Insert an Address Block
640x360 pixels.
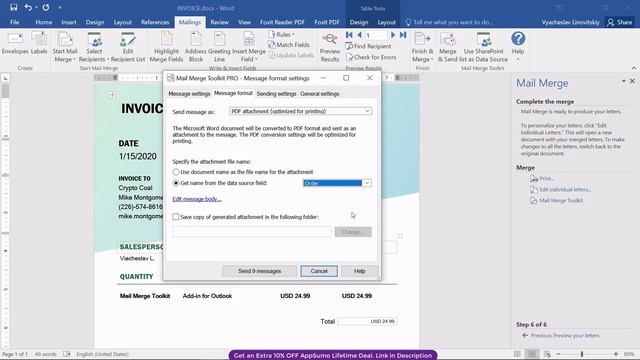coord(196,48)
